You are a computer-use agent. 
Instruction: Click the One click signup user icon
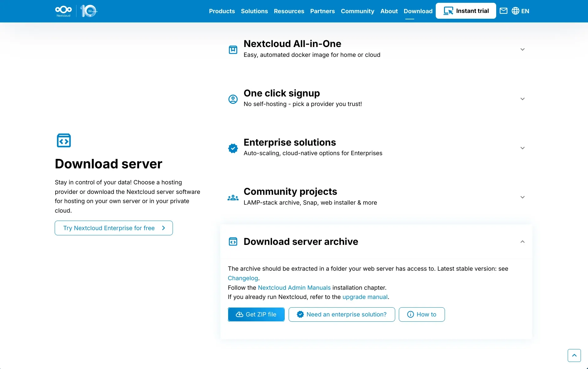point(233,99)
